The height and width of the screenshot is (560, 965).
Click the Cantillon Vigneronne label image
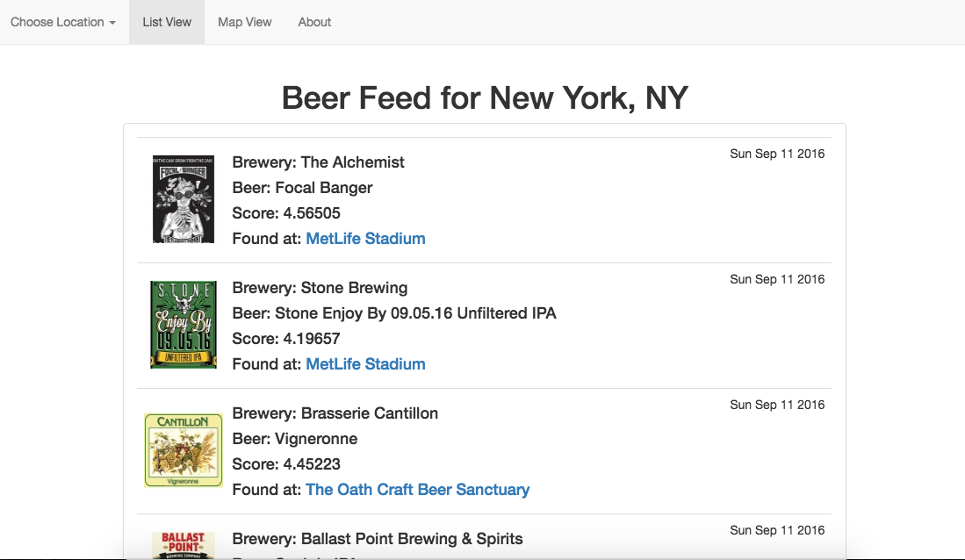coord(184,450)
